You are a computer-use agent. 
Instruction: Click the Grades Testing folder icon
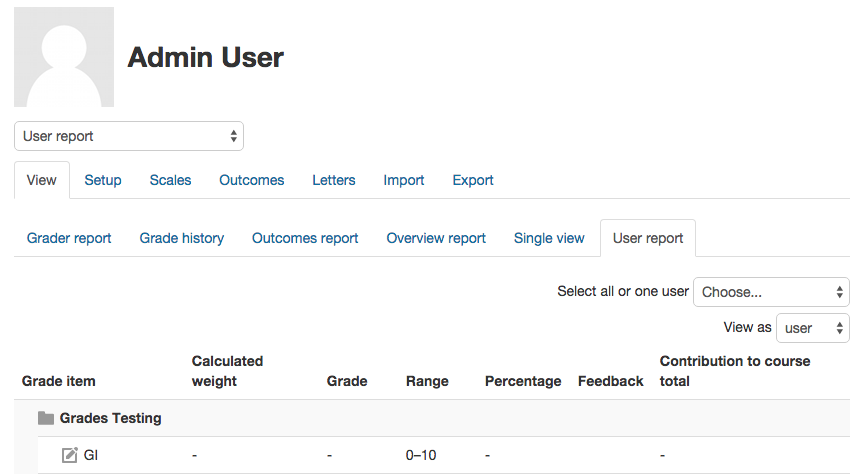point(46,418)
